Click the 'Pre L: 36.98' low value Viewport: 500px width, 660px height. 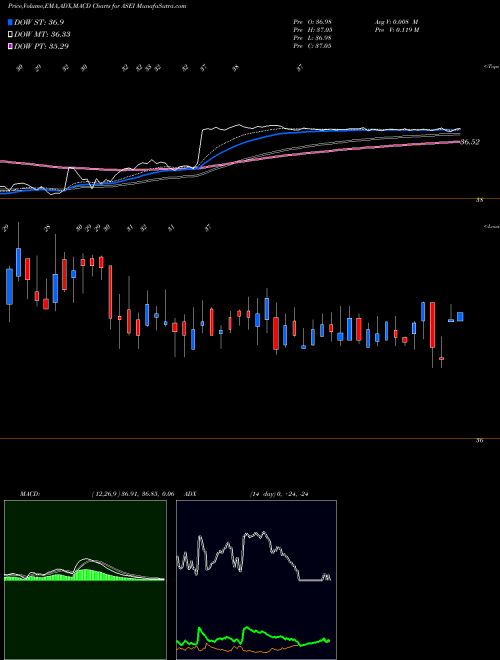tap(312, 38)
